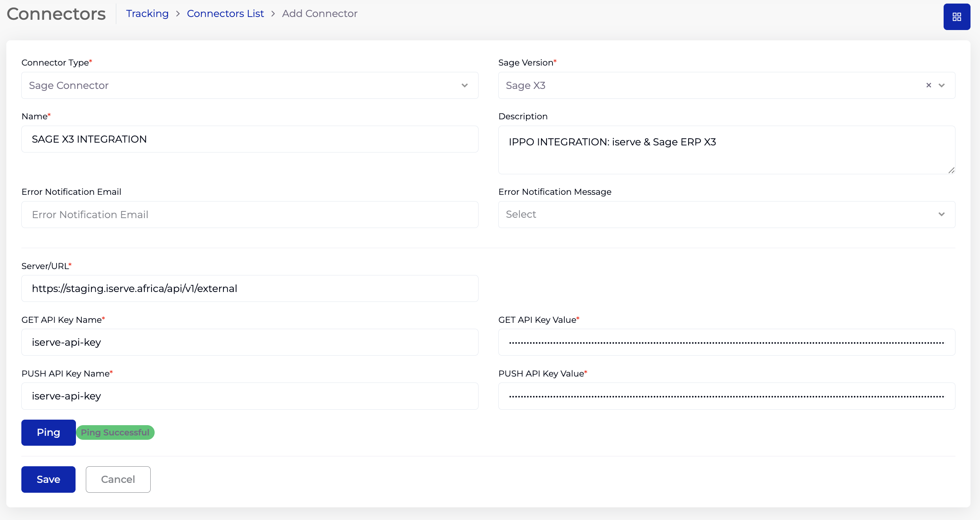Focus the PUSH API Key Name field
The width and height of the screenshot is (980, 520).
250,396
